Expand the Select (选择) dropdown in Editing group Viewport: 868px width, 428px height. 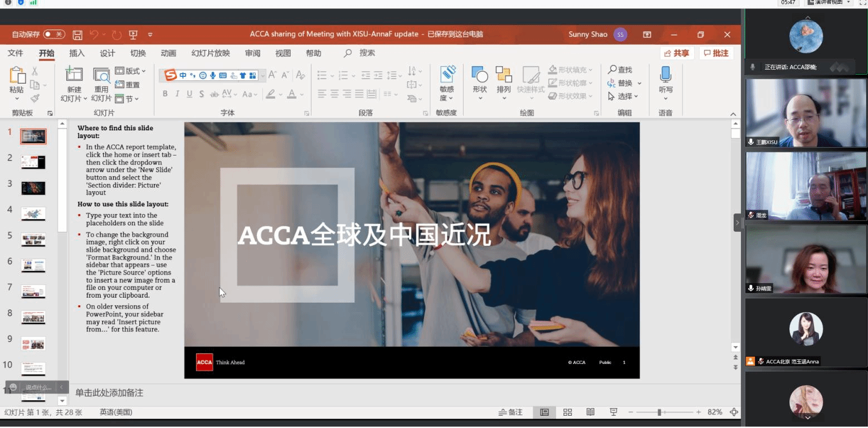625,96
